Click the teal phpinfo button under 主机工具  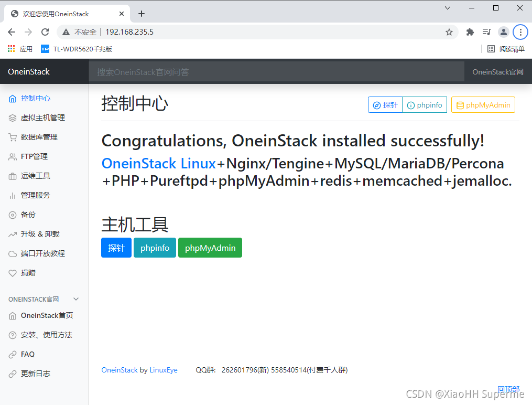pyautogui.click(x=155, y=248)
